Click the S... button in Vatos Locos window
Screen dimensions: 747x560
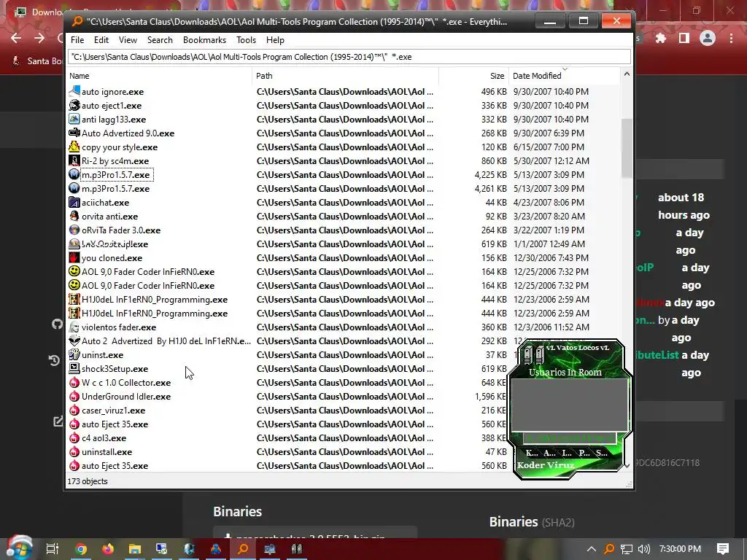click(602, 453)
